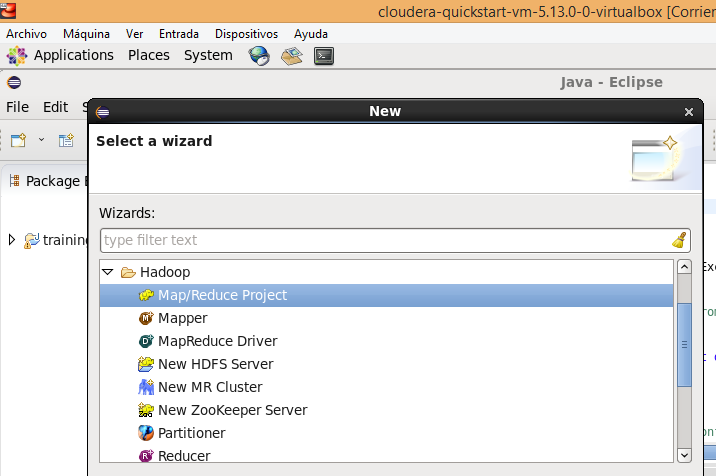Click the New ZooKeeper Server icon
Screen dimensions: 716x476
click(146, 410)
